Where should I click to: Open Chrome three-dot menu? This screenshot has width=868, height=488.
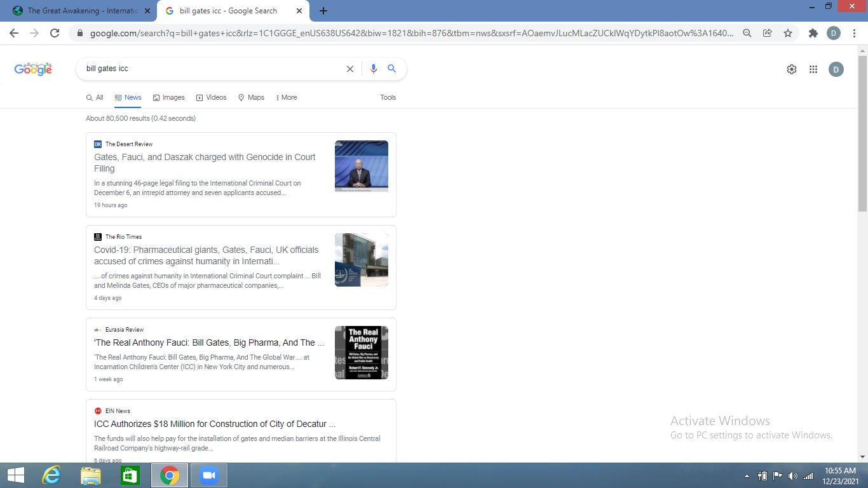point(854,33)
